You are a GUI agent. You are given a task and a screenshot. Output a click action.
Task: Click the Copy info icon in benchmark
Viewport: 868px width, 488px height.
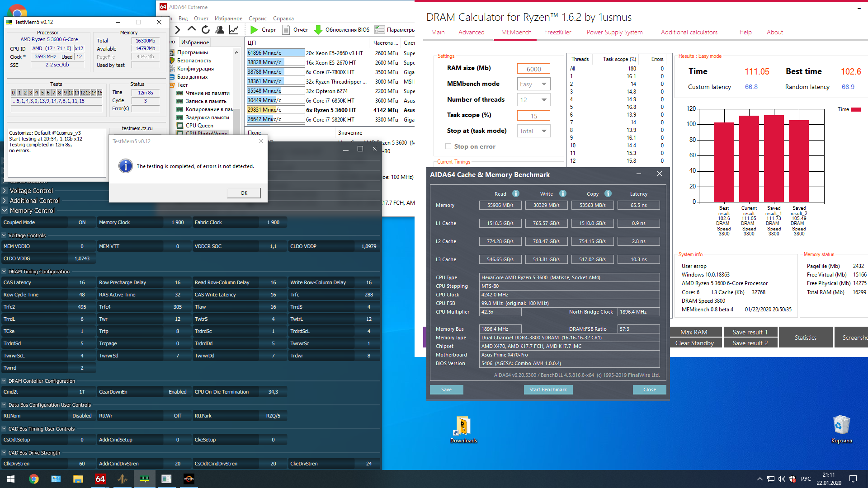tap(608, 193)
